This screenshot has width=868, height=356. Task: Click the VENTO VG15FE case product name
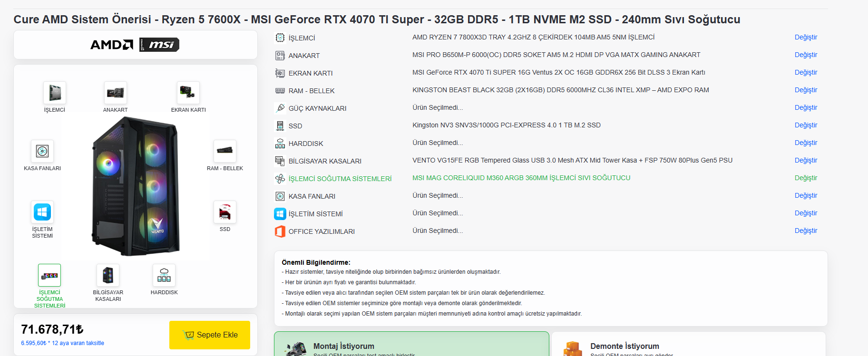(573, 160)
